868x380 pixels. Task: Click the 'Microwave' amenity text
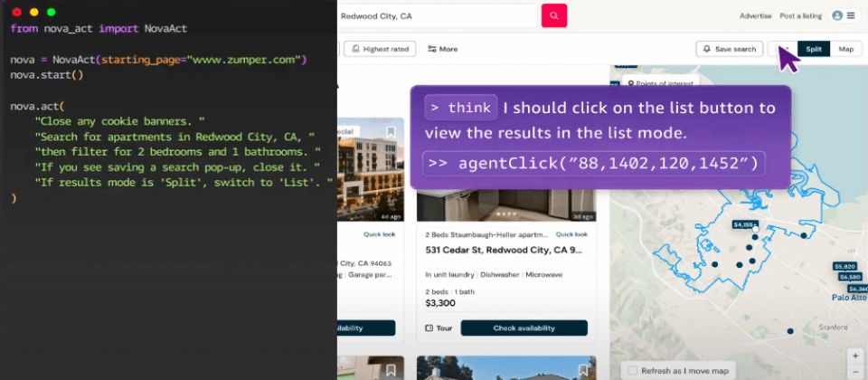pos(543,274)
